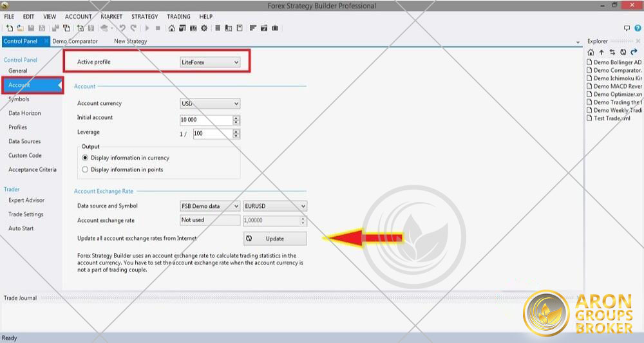The image size is (644, 343).
Task: Click the Explorer refresh icon
Action: pos(623,52)
